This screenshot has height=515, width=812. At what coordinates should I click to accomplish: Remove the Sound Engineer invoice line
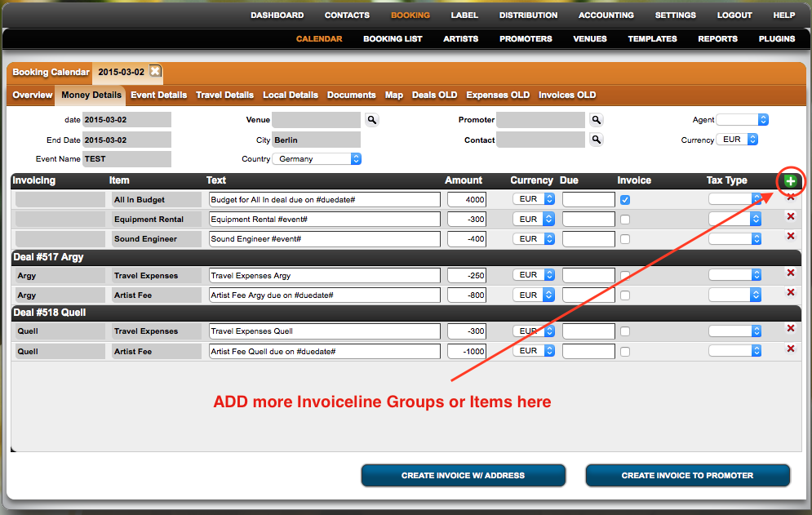(x=790, y=236)
